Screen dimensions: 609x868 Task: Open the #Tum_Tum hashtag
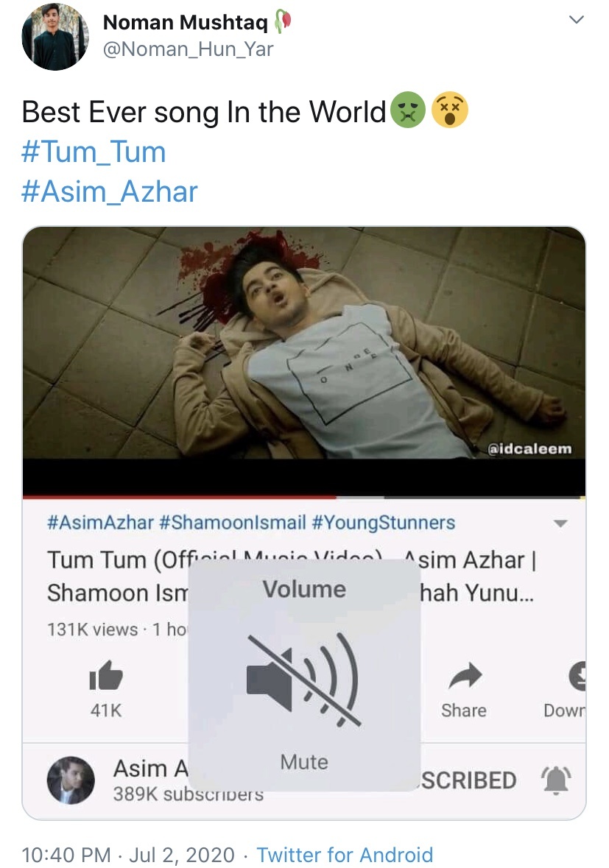click(x=94, y=152)
